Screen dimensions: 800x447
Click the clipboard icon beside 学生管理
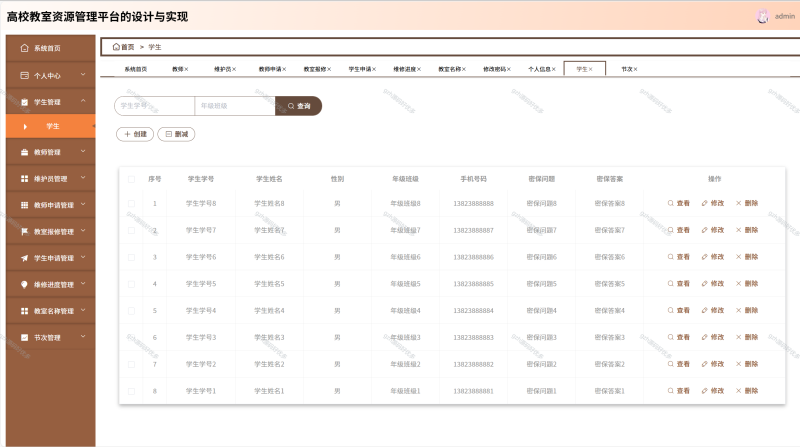pyautogui.click(x=24, y=102)
